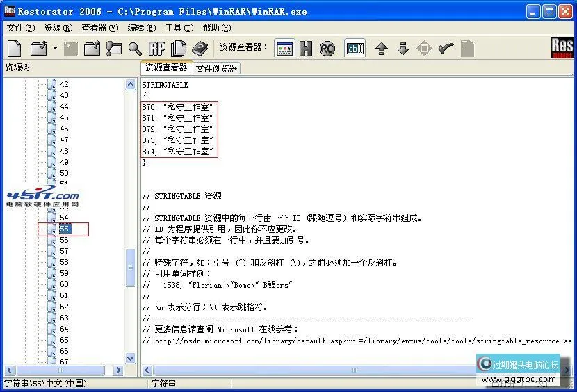The height and width of the screenshot is (392, 577).
Task: Click the resource tree toggle toolbar icon
Action: 114,48
